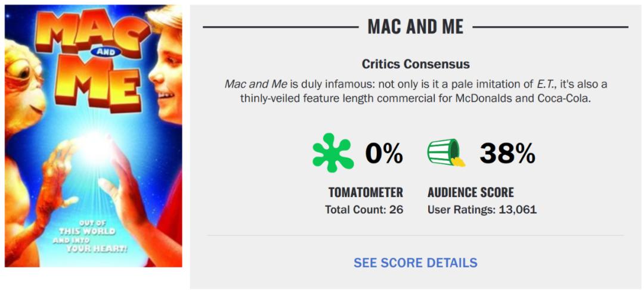Click the MAC AND ME heading
This screenshot has height=290, width=644.
pyautogui.click(x=416, y=27)
